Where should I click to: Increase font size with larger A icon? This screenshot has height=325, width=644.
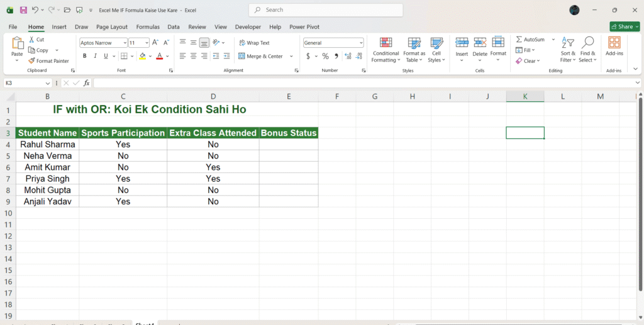(155, 43)
